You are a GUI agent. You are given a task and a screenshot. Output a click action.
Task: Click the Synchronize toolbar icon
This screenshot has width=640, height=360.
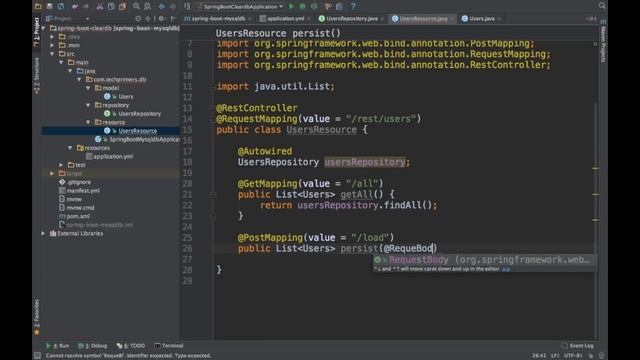[x=60, y=6]
